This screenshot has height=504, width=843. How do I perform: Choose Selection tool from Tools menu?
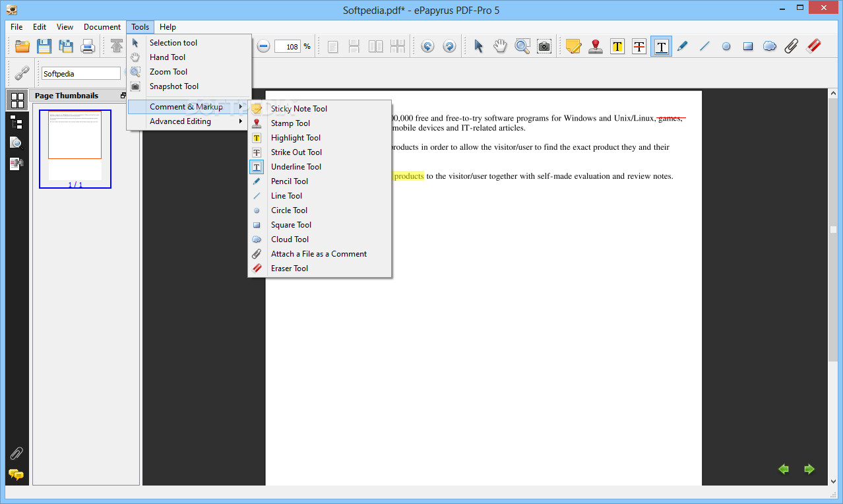[189, 43]
